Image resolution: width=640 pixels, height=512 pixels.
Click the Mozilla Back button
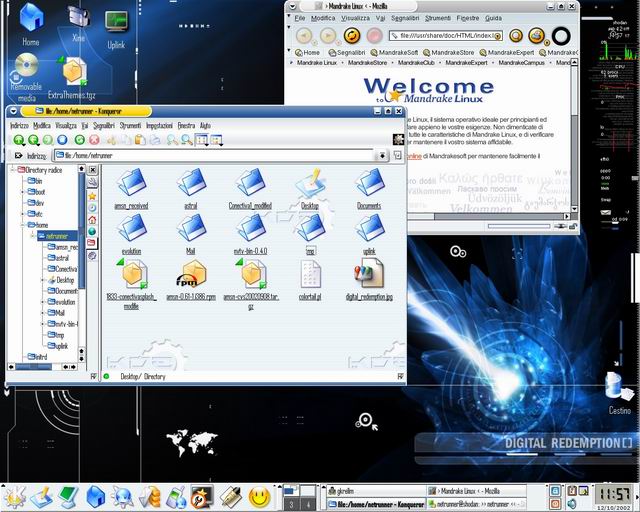click(x=304, y=36)
